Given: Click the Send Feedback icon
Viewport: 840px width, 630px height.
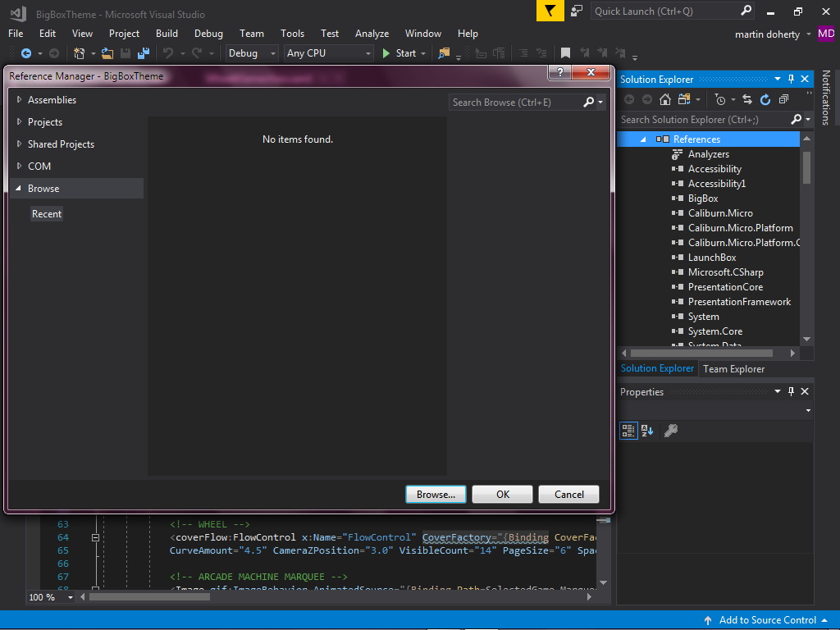Looking at the screenshot, I should 577,11.
